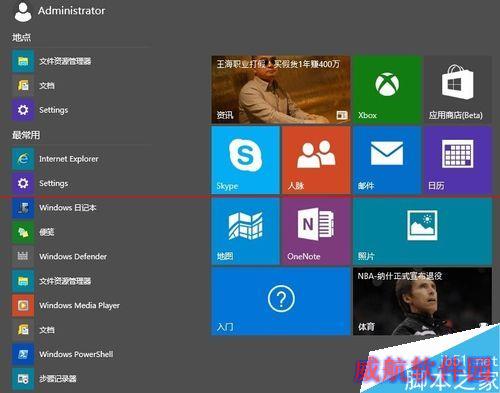Open the Settings gear under 最常用
The width and height of the screenshot is (500, 393).
click(23, 183)
